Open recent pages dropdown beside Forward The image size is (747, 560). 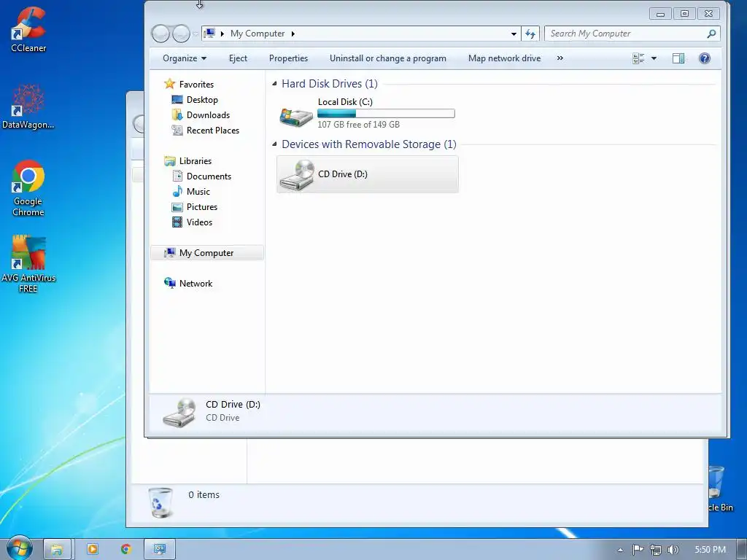[x=196, y=34]
